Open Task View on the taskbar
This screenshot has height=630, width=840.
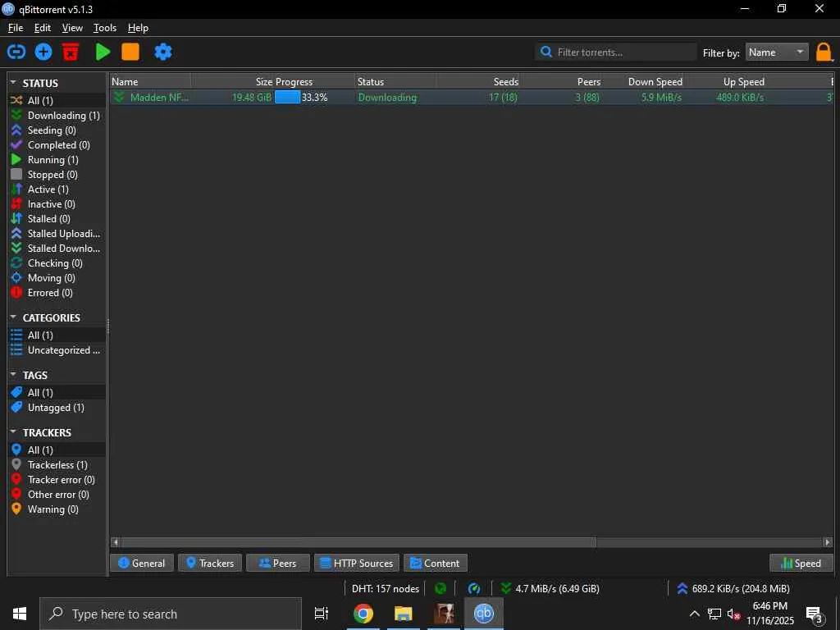[x=322, y=614]
